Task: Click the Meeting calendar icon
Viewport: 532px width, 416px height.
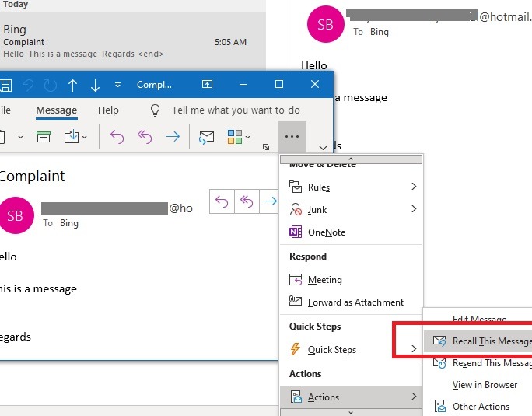Action: [x=296, y=280]
